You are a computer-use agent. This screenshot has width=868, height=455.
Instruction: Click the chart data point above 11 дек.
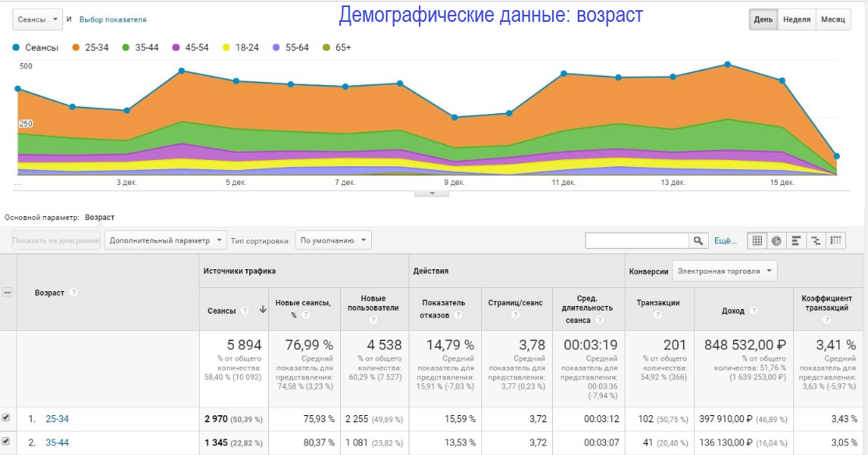click(x=564, y=73)
